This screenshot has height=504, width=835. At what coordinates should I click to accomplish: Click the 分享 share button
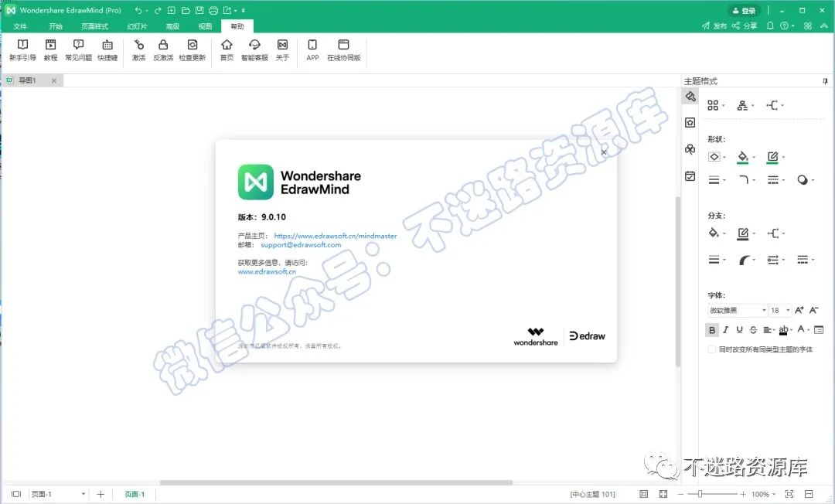click(x=745, y=26)
